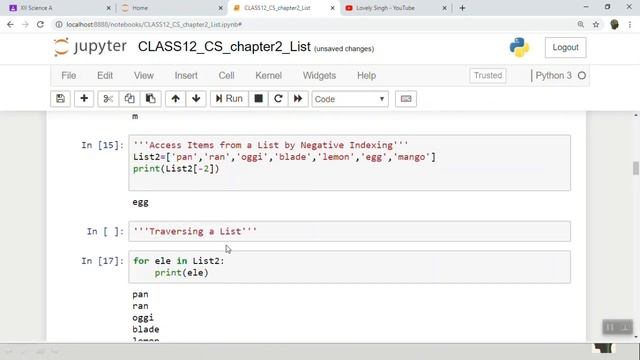Copy selected cells icon

129,99
